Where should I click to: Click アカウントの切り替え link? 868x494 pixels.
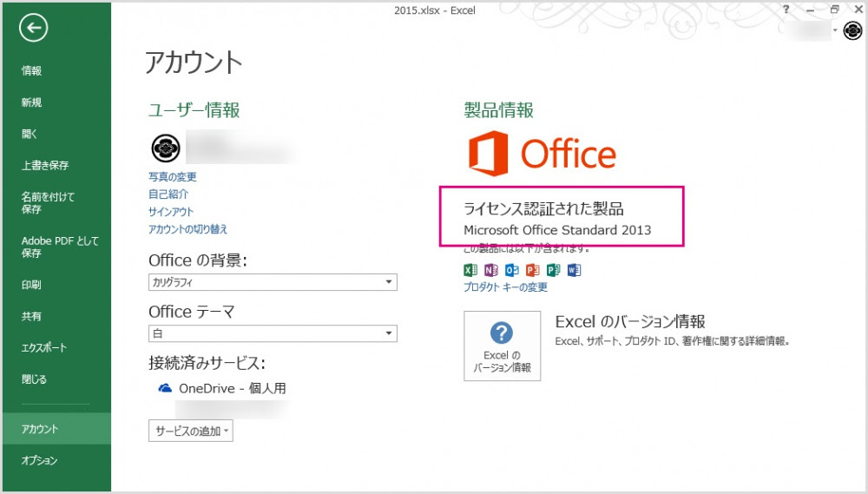(187, 229)
